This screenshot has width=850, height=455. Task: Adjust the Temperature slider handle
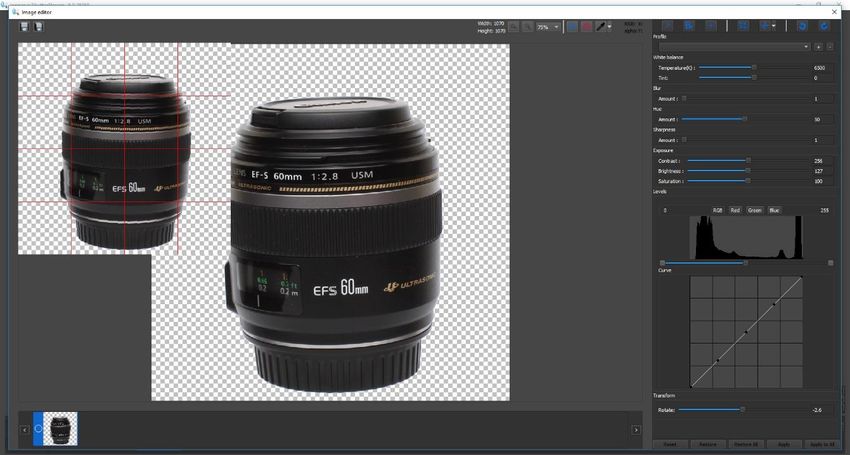click(x=754, y=68)
